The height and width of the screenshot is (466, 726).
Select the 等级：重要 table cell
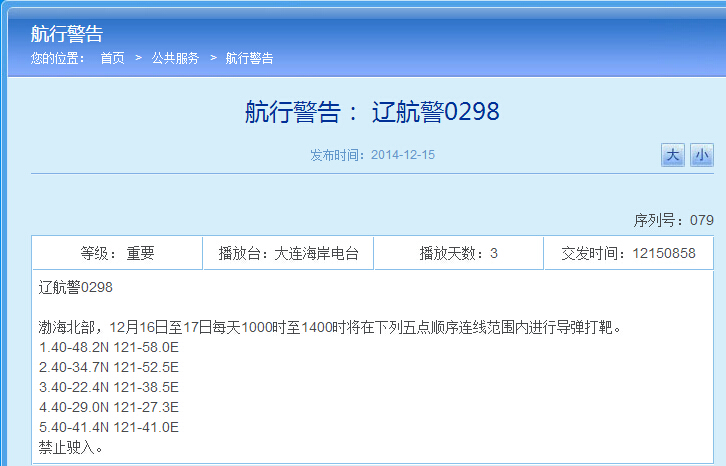tap(117, 253)
